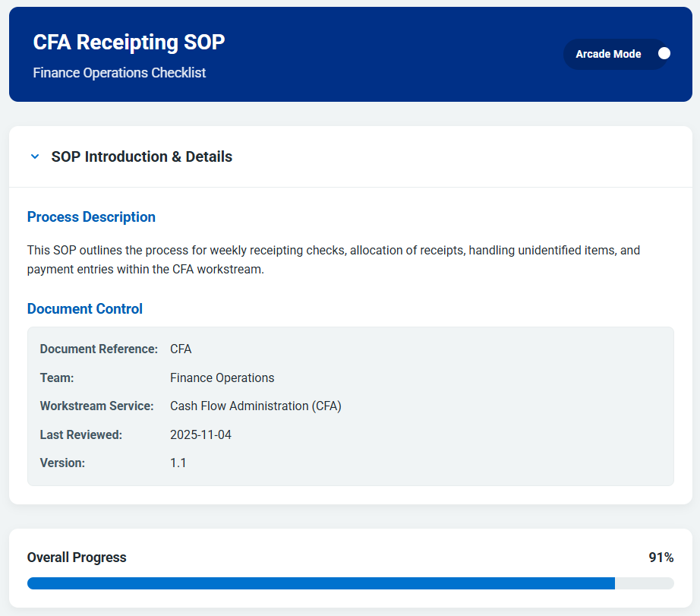Select the Document Control heading
The image size is (700, 616).
coord(85,309)
